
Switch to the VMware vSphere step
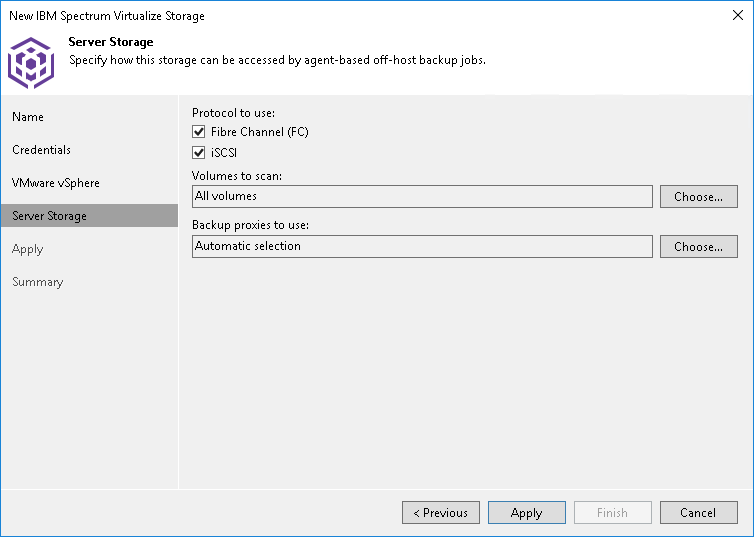[x=56, y=183]
